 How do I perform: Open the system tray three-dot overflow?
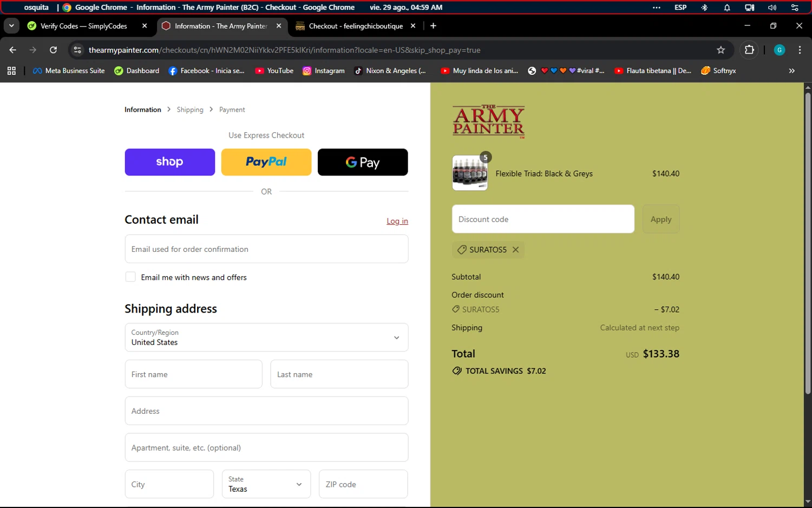657,8
